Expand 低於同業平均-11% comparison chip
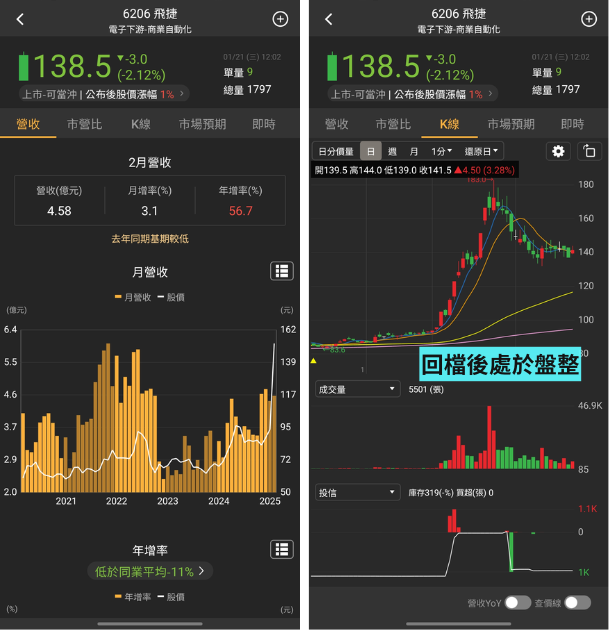Screen dimensions: 609x630 (149, 571)
